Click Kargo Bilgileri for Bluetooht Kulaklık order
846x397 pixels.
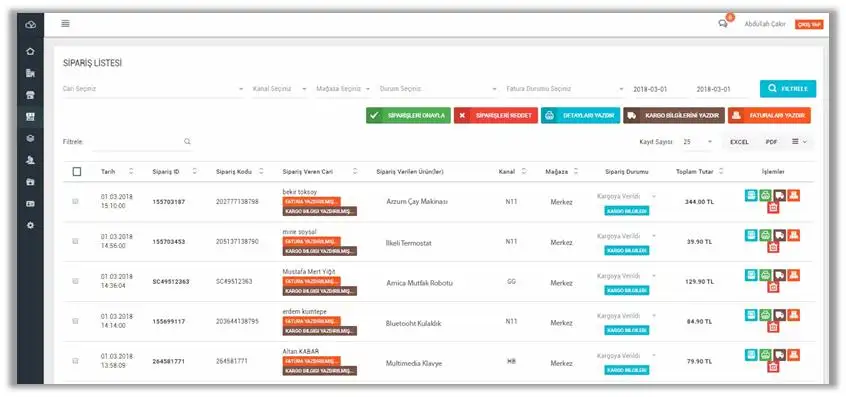626,330
